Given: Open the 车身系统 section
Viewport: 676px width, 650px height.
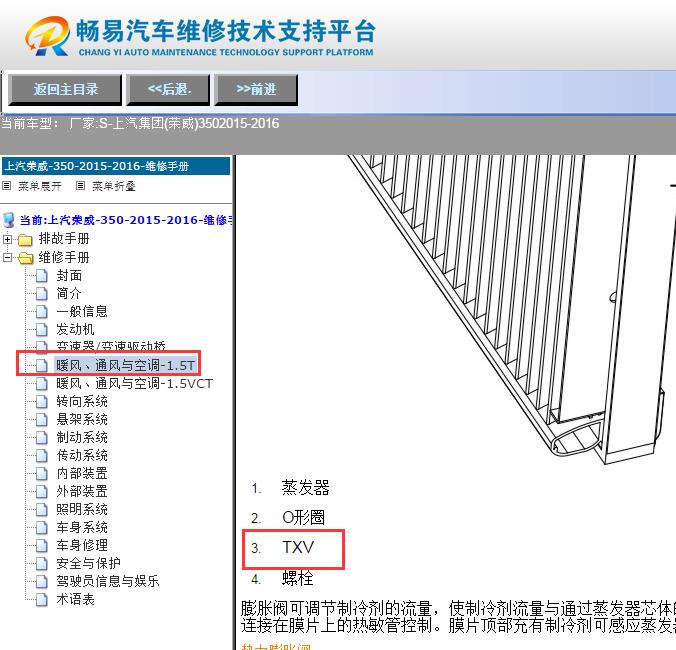Looking at the screenshot, I should [x=82, y=527].
